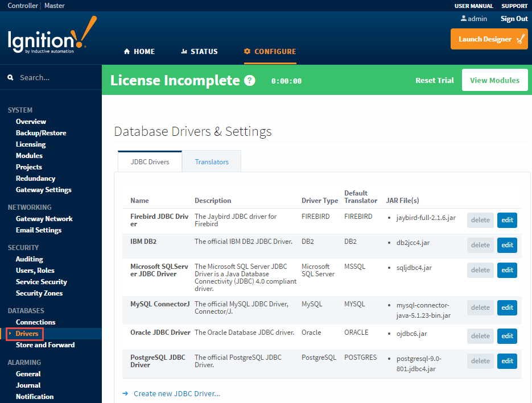
Task: Click the Sign Out link
Action: (x=514, y=19)
